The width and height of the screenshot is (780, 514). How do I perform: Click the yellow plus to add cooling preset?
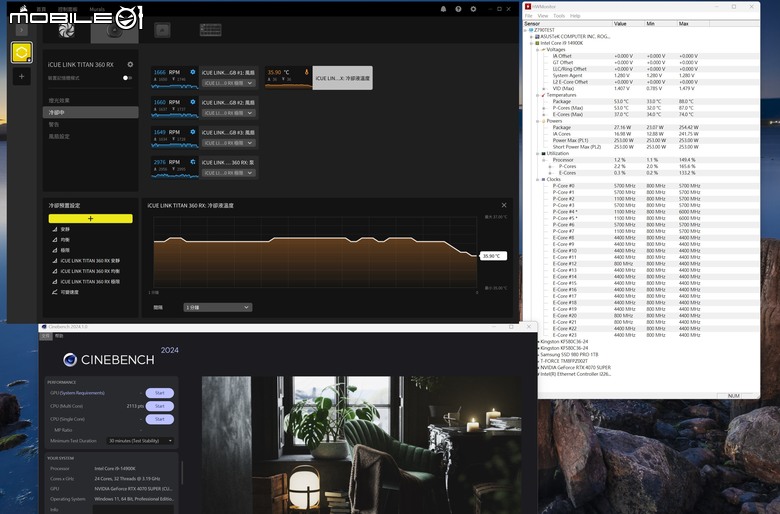(91, 218)
